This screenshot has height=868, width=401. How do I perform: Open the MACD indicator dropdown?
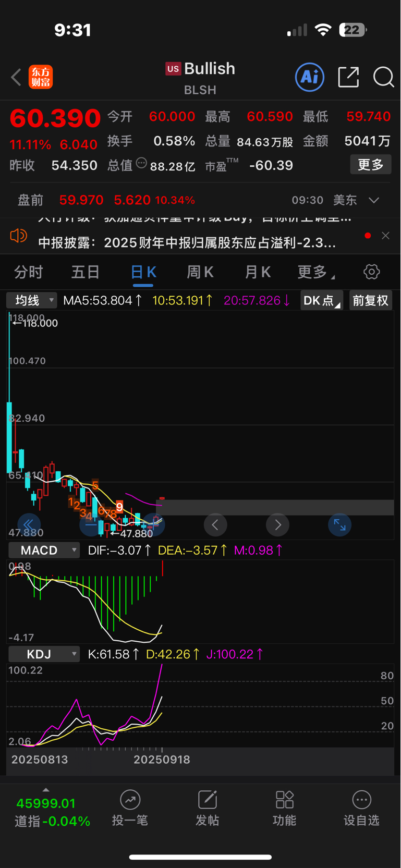44,551
